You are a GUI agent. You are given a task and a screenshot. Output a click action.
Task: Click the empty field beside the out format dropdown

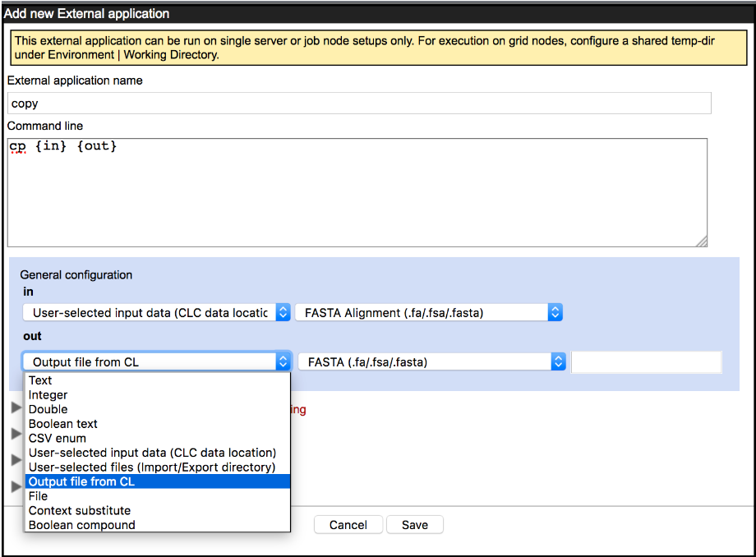tap(646, 361)
